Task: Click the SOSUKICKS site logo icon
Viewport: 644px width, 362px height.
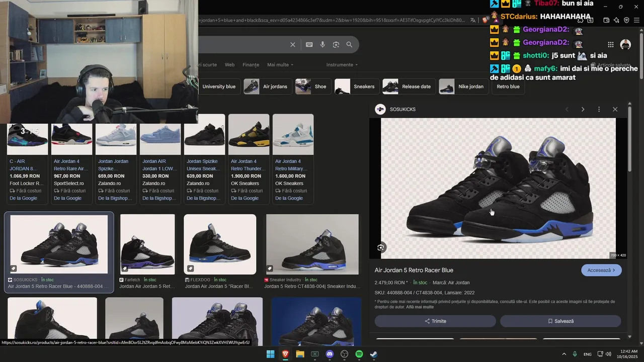Action: click(x=380, y=109)
